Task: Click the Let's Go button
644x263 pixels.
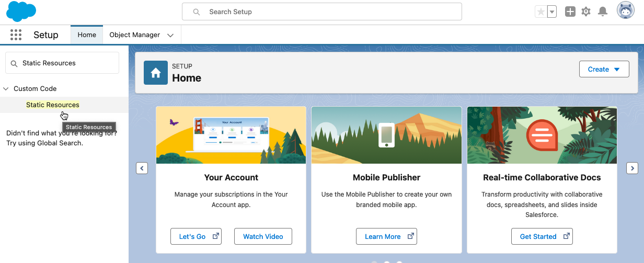Action: [x=196, y=236]
